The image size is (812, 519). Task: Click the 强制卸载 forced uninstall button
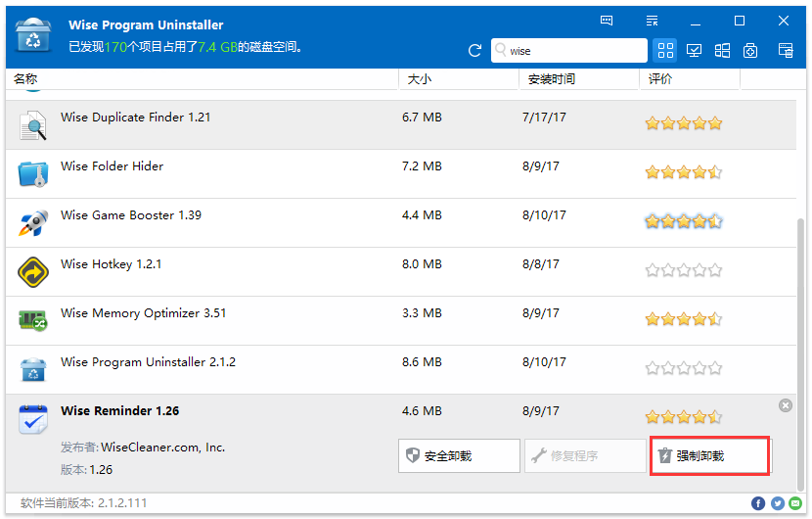coord(709,456)
